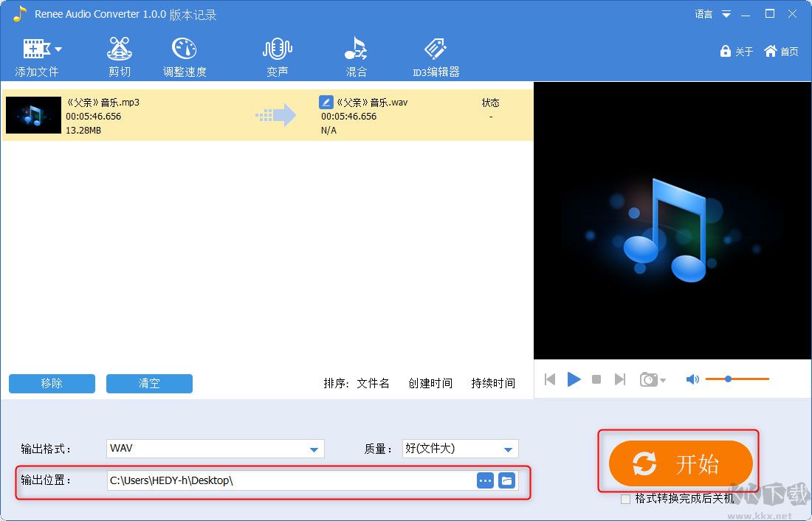This screenshot has height=521, width=812.
Task: Mute audio via the speaker icon
Action: [692, 379]
